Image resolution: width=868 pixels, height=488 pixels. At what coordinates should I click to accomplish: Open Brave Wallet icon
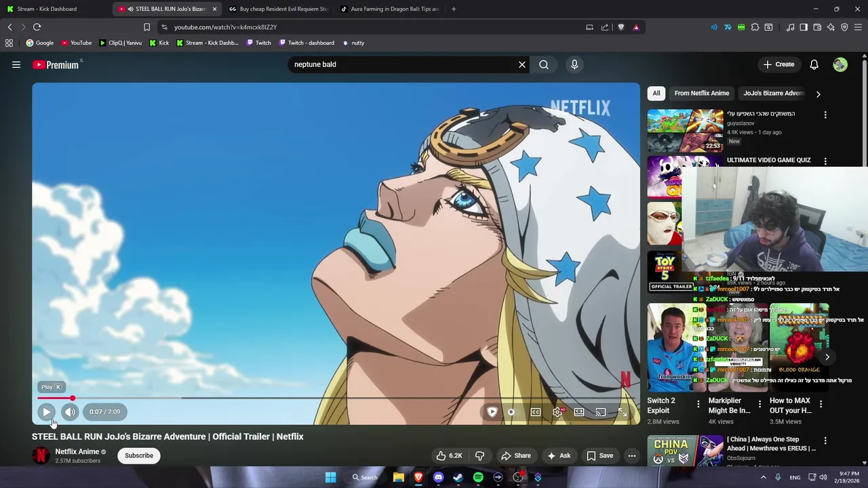click(817, 27)
